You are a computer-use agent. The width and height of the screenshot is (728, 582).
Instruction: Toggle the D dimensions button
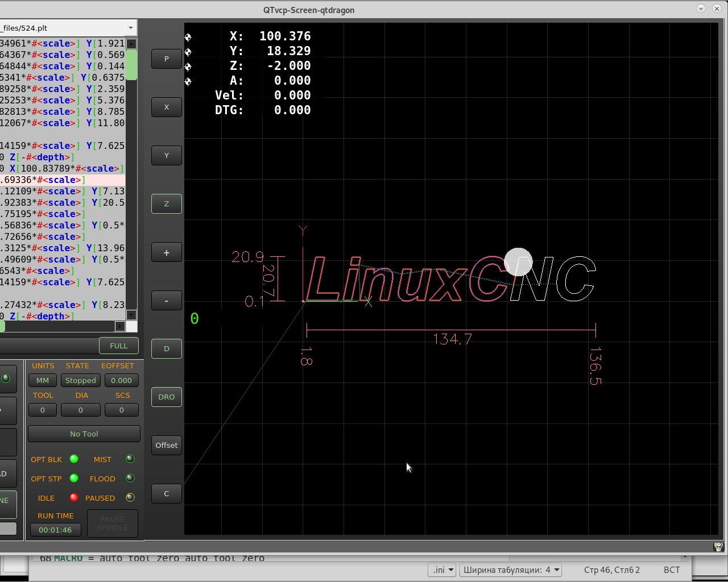pyautogui.click(x=167, y=348)
